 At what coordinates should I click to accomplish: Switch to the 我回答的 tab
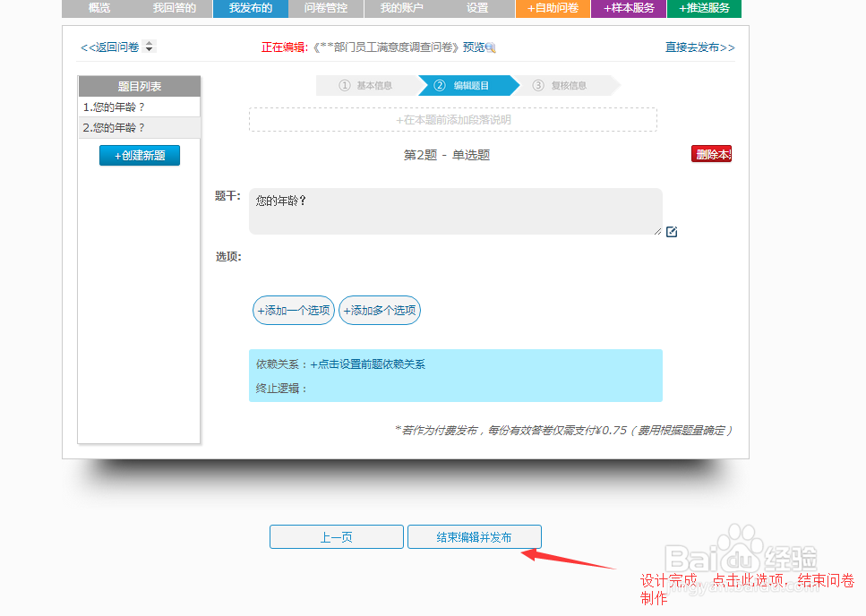point(174,9)
